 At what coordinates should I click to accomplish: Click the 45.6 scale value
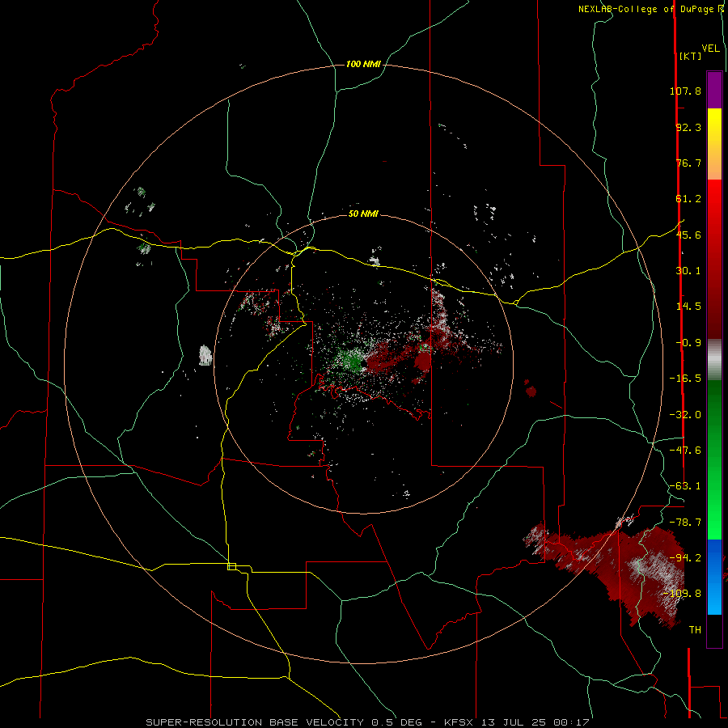(688, 235)
